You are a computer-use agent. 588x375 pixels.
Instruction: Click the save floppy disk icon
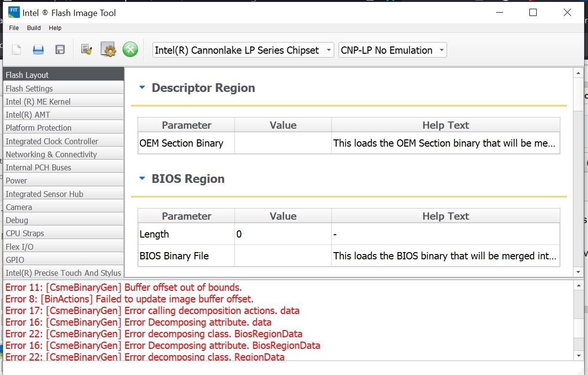60,49
